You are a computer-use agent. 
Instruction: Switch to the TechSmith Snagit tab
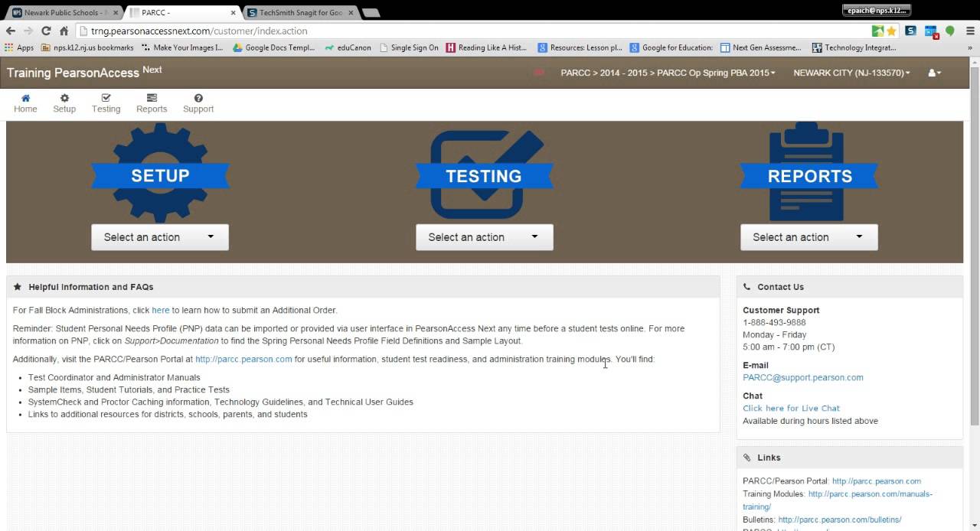click(299, 12)
